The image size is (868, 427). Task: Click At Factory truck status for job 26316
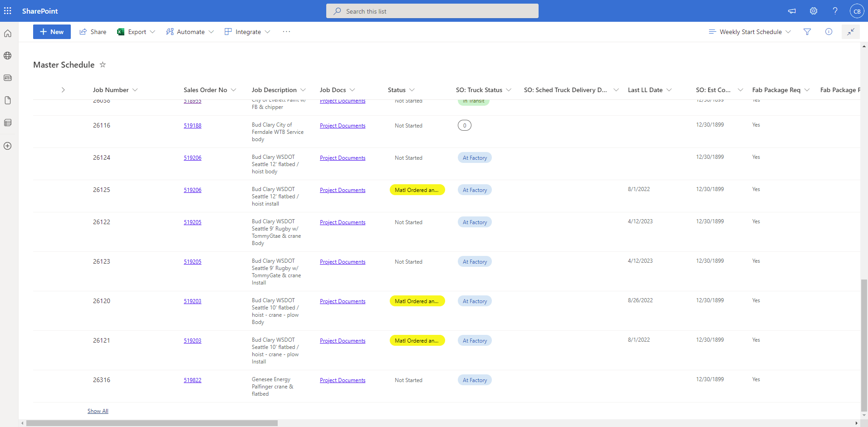pos(475,380)
